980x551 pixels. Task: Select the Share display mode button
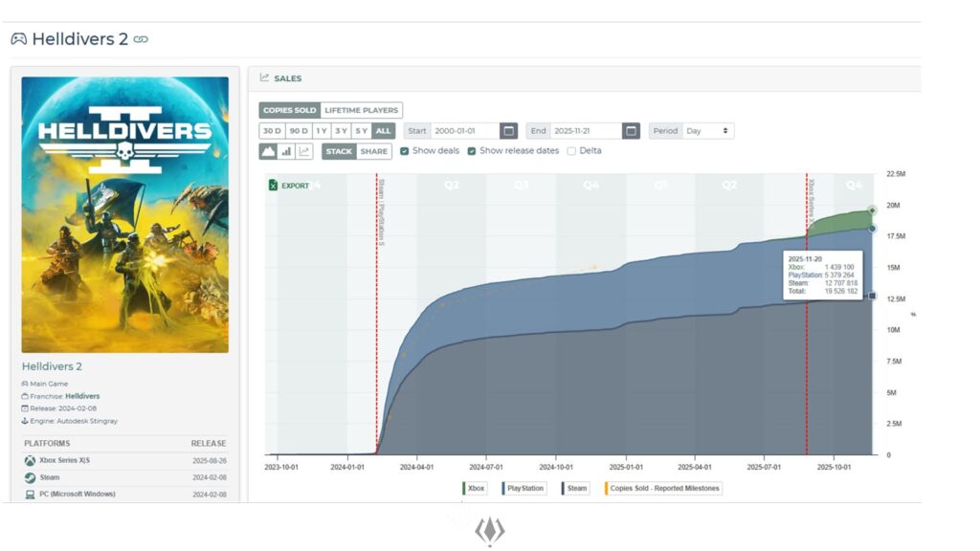pos(374,151)
